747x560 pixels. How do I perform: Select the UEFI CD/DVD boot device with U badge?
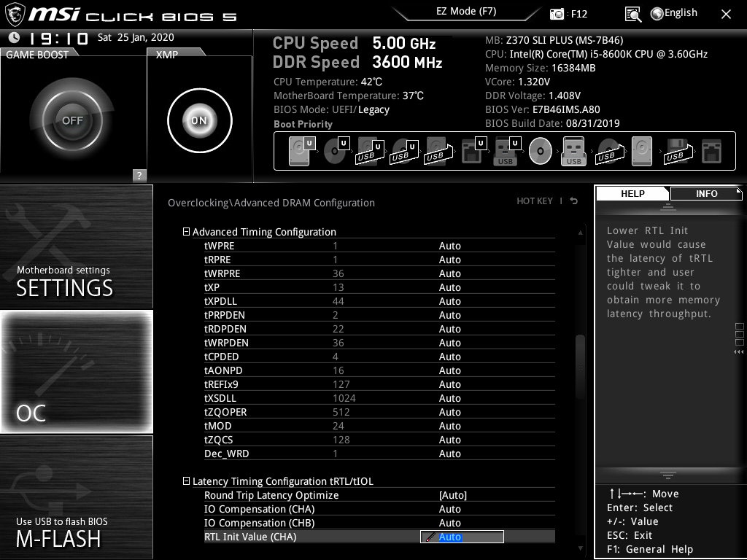tap(336, 151)
